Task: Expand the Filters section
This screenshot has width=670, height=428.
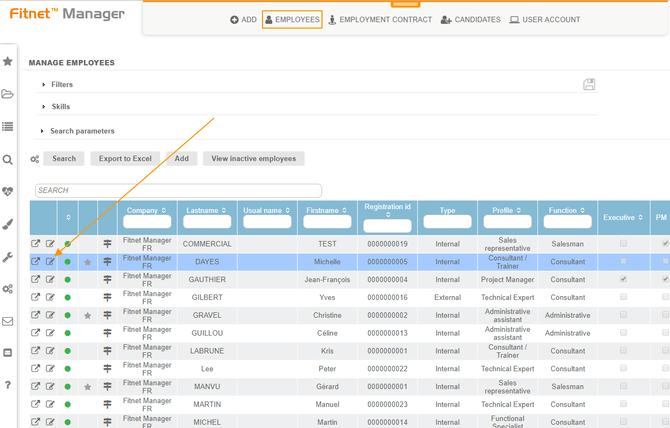Action: point(61,85)
